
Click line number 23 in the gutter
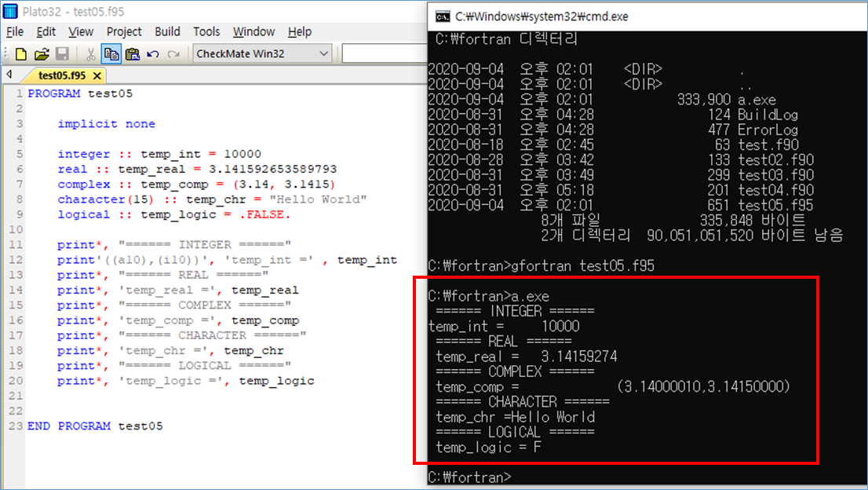point(16,426)
